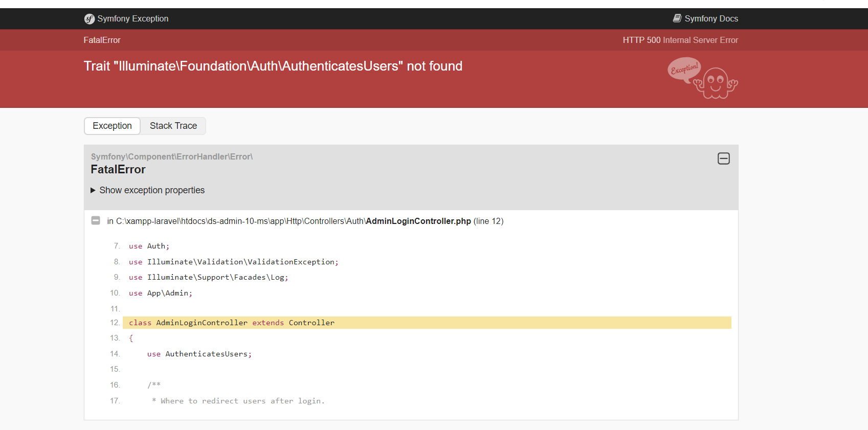Click the "use App\Admin;" code line

161,293
